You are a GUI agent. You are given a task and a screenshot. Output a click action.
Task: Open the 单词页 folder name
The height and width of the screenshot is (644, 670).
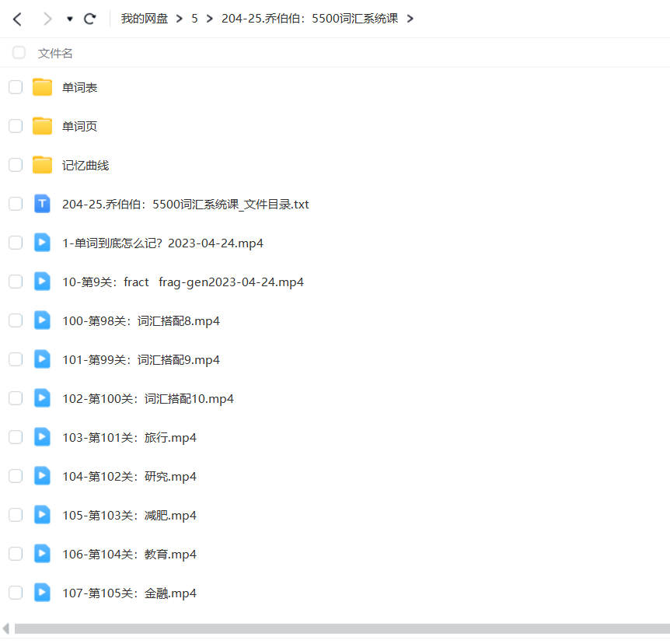[79, 127]
